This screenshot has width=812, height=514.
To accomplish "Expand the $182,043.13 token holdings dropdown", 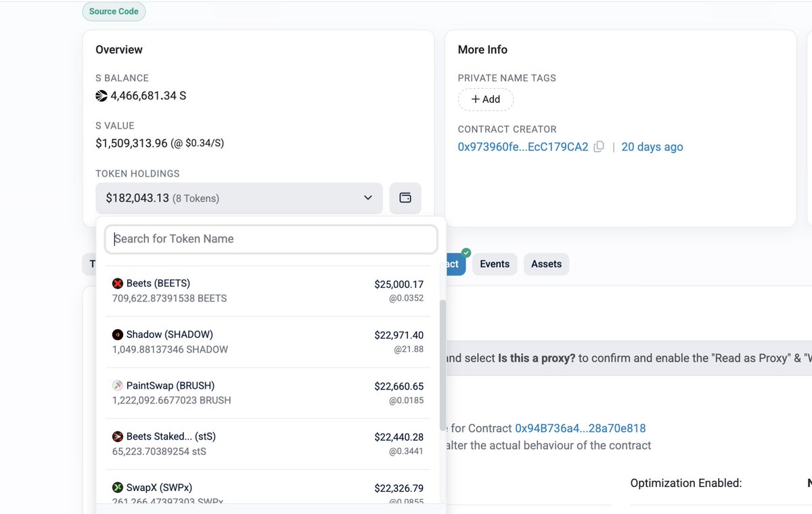I will [x=239, y=198].
